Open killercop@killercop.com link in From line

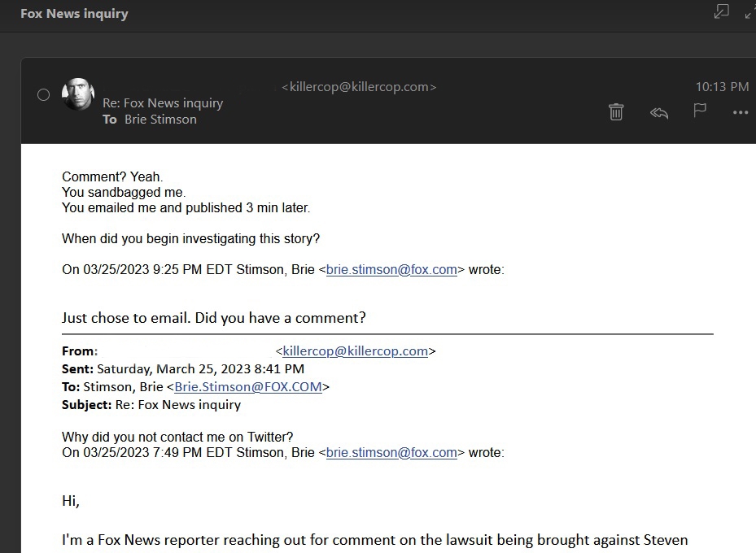pos(356,351)
